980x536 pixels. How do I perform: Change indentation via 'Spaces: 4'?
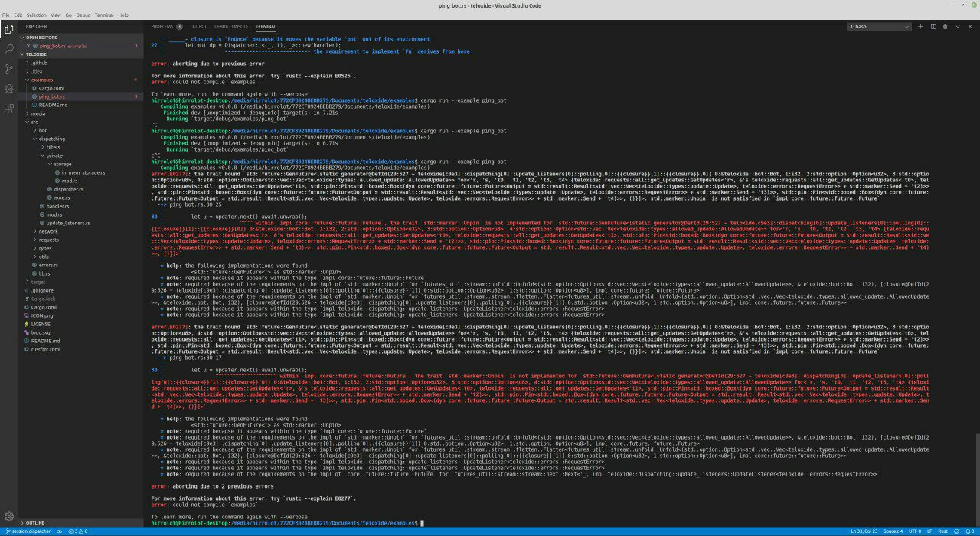[x=892, y=531]
